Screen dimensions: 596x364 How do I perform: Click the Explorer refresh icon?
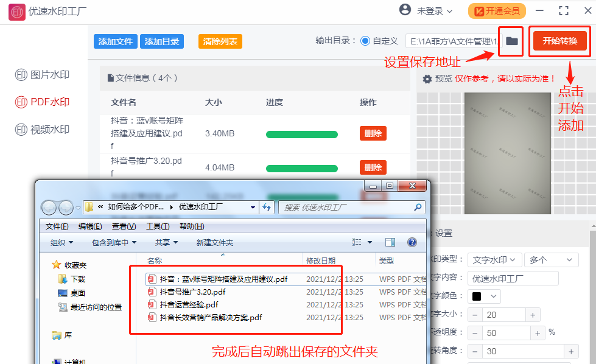click(x=267, y=208)
